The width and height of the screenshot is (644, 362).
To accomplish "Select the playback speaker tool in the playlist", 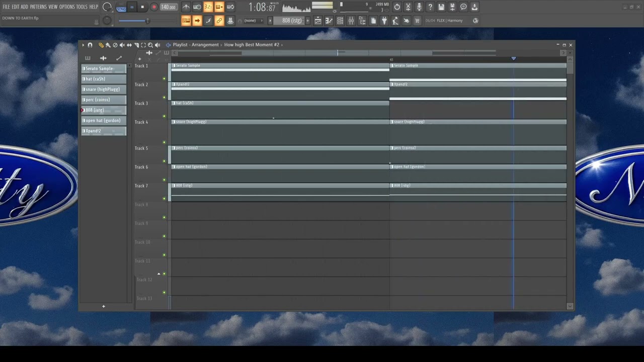I will click(x=157, y=45).
